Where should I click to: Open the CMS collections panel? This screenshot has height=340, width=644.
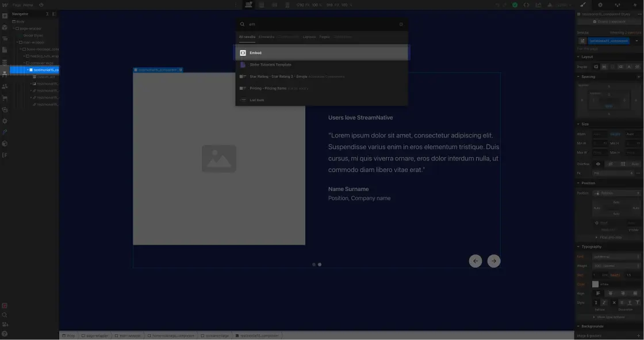5,62
